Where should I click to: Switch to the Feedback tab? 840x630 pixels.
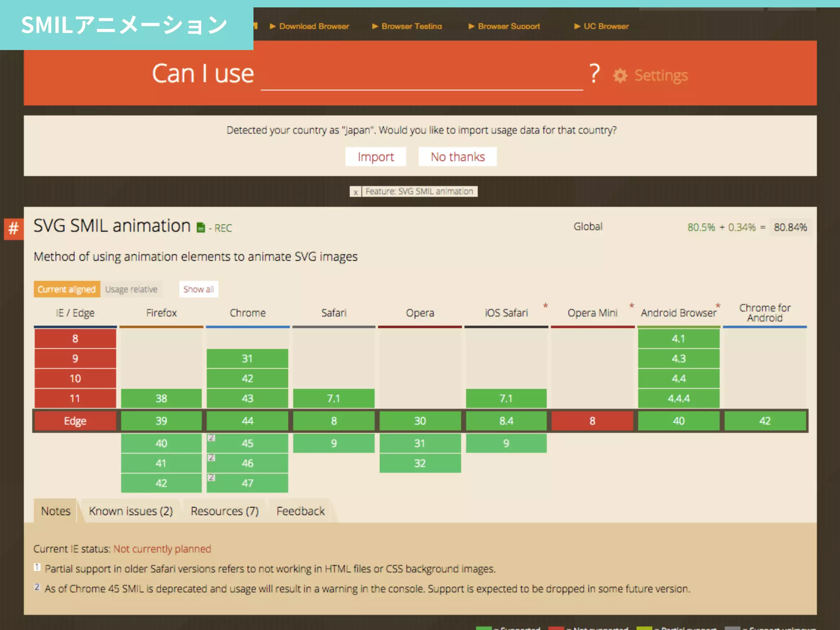coord(301,511)
